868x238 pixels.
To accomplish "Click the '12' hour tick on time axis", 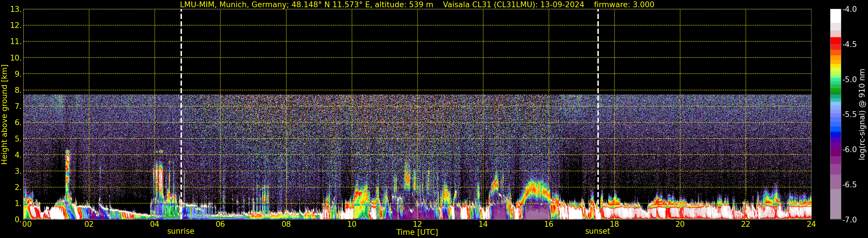I will pos(417,224).
